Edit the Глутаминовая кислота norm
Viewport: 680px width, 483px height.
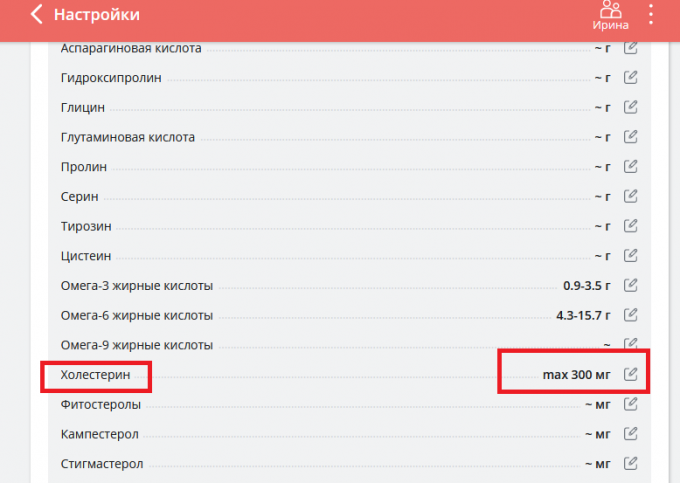(631, 137)
